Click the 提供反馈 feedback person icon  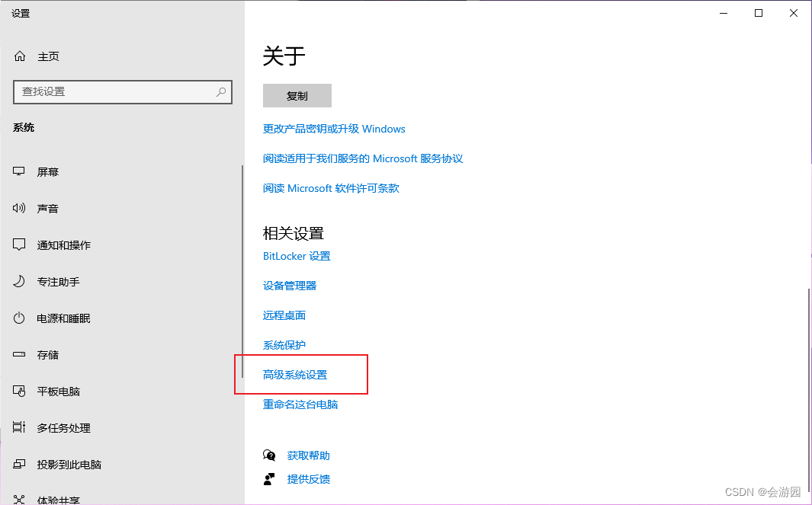pos(269,479)
